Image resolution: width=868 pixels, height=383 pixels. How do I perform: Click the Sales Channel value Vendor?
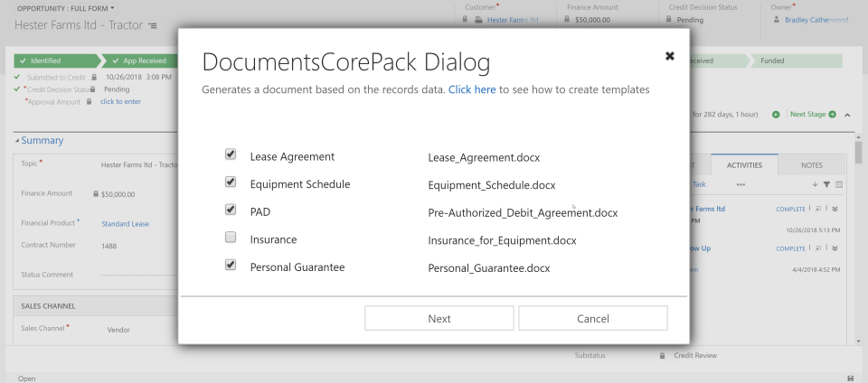pos(118,330)
